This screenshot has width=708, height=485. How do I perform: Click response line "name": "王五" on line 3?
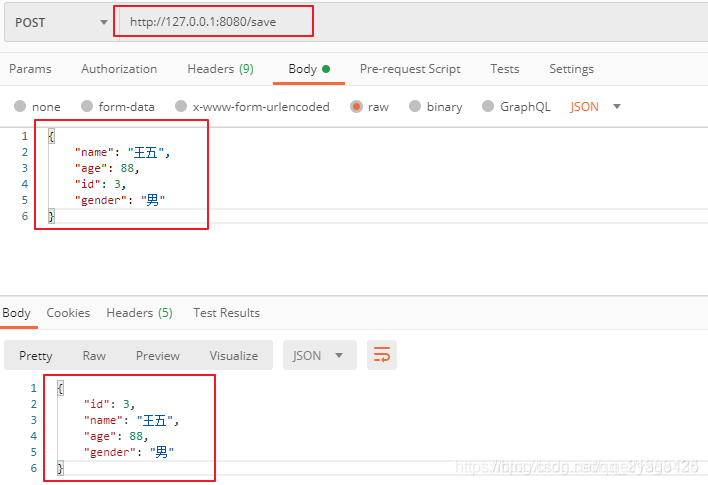point(131,420)
